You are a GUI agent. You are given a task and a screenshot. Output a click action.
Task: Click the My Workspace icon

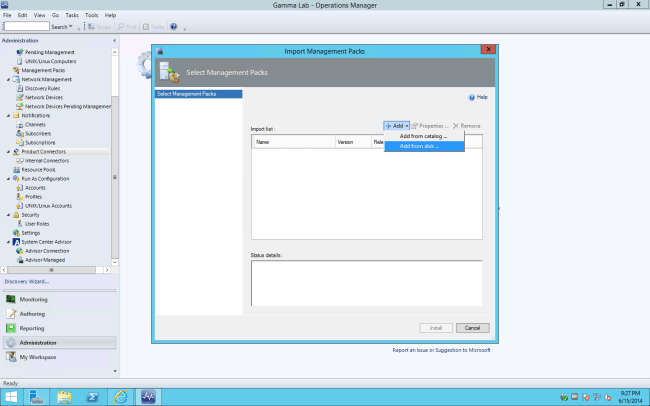click(x=11, y=357)
